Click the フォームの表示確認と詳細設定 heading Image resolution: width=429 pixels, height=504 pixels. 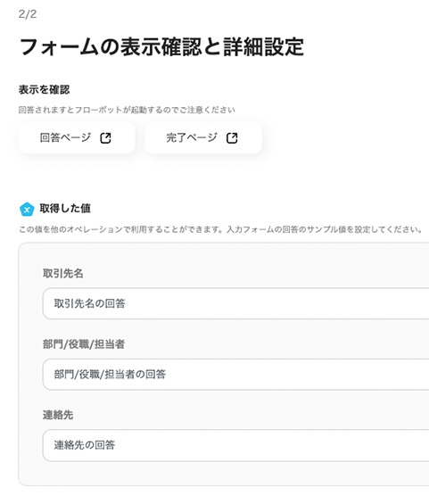161,47
